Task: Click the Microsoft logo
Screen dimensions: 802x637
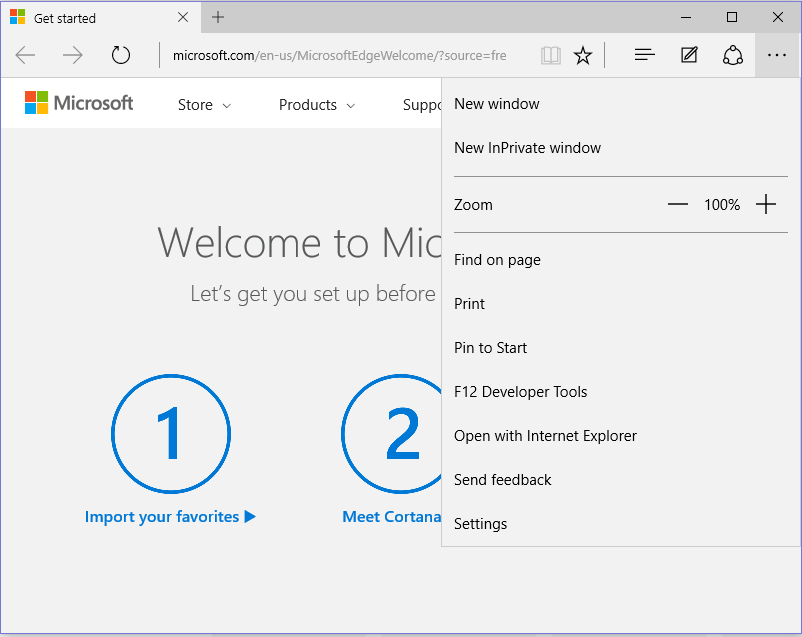Action: tap(78, 102)
